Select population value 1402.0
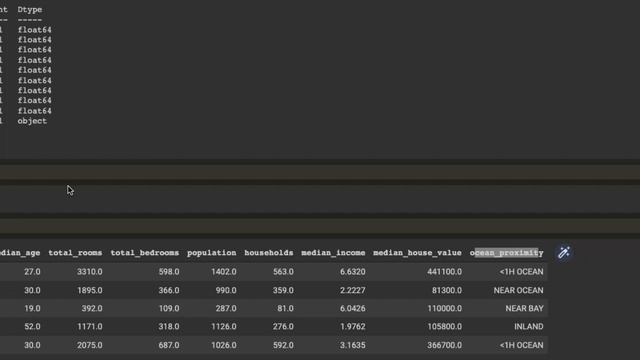This screenshot has width=640, height=360. tap(224, 272)
